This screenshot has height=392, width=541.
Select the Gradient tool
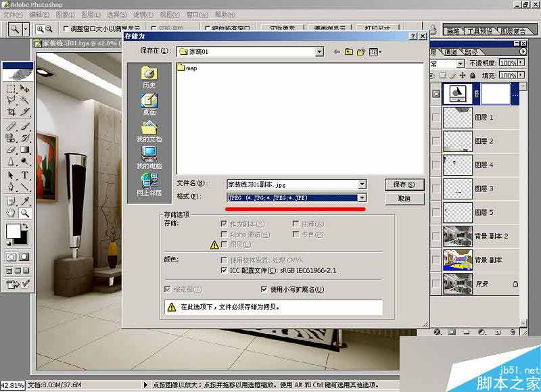[24, 149]
